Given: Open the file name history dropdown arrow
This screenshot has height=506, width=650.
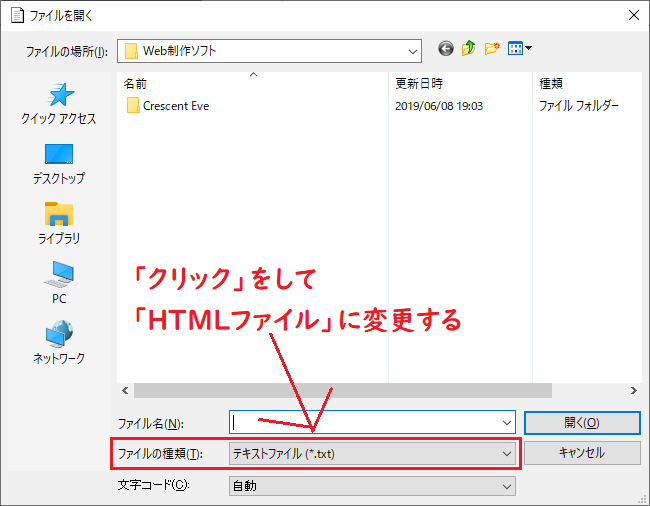Looking at the screenshot, I should pos(505,422).
